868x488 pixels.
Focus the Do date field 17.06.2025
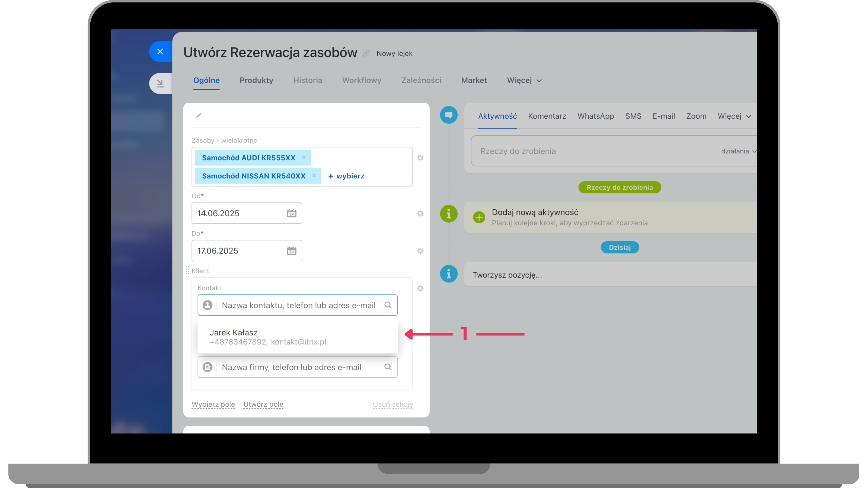tap(247, 251)
